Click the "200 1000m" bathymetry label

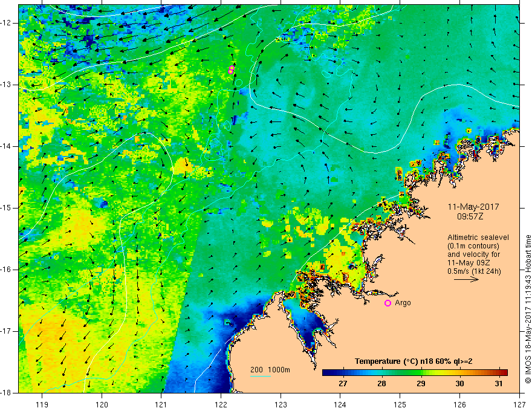270,370
